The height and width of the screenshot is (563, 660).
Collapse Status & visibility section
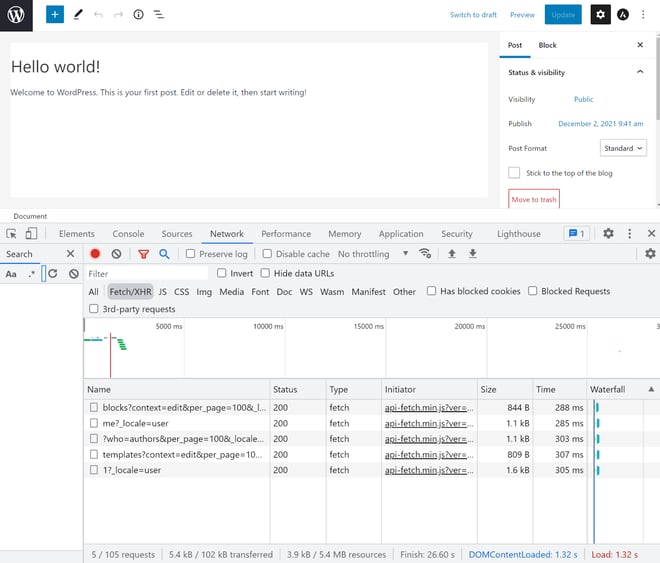[640, 72]
